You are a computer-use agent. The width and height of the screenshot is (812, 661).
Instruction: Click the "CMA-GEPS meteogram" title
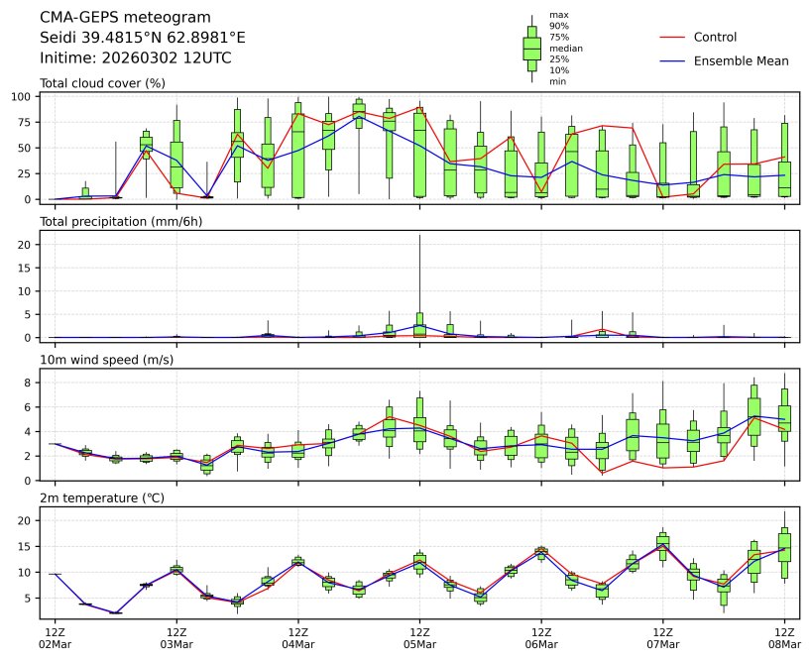pyautogui.click(x=125, y=18)
